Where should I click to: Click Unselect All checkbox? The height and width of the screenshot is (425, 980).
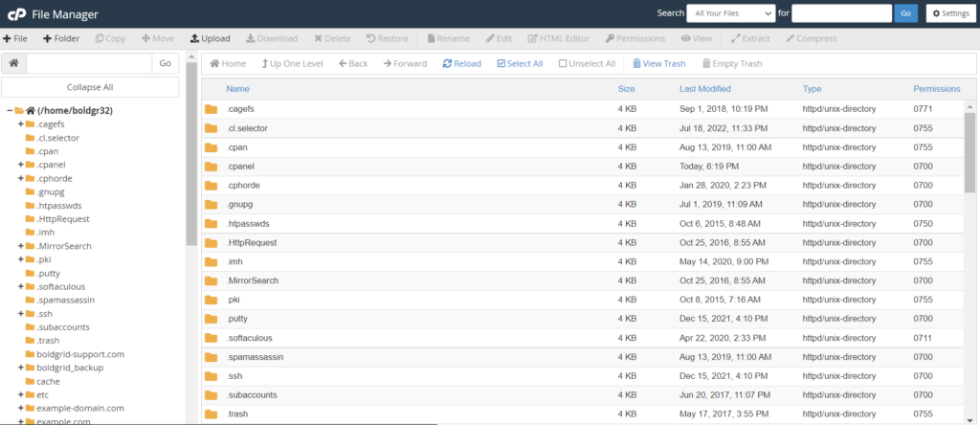tap(586, 64)
